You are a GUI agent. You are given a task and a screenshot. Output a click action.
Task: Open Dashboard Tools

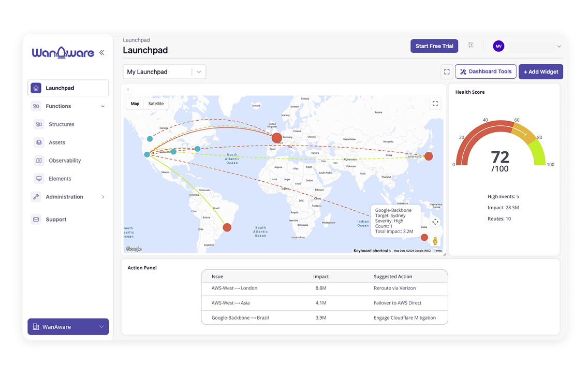pyautogui.click(x=486, y=71)
